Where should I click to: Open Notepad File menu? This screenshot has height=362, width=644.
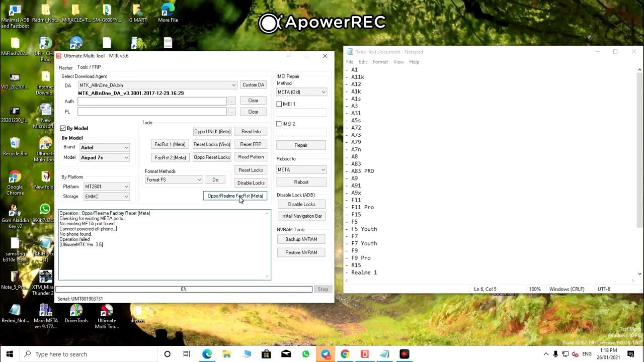point(350,62)
